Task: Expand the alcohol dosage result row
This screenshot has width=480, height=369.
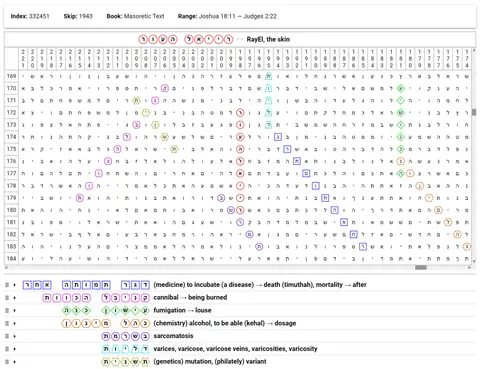Action: [x=15, y=323]
